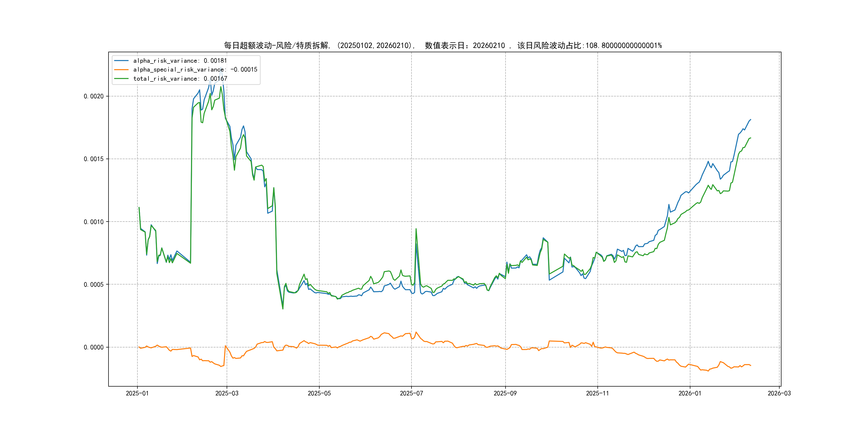Click the 2025-07 x-axis tick label
Screen dimensions: 868x434
(411, 393)
